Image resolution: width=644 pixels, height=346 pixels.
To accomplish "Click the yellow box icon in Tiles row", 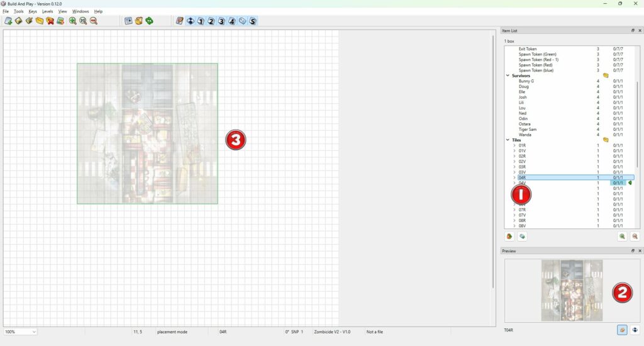I will [606, 140].
